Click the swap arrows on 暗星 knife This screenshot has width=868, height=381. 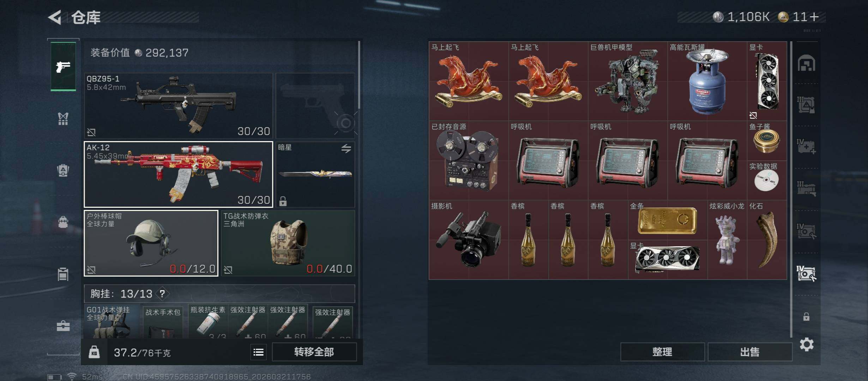[x=346, y=149]
